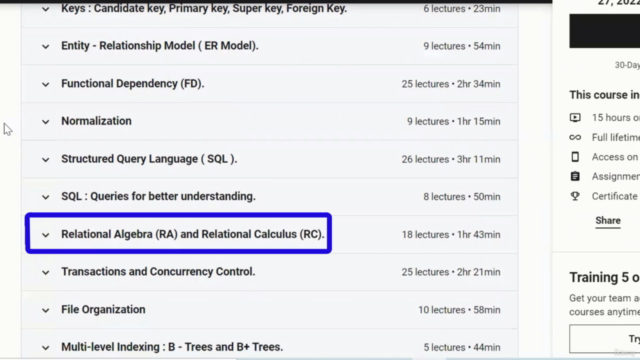Viewport: 640px width, 360px height.
Task: Click the 'Try' team training button
Action: point(604,339)
